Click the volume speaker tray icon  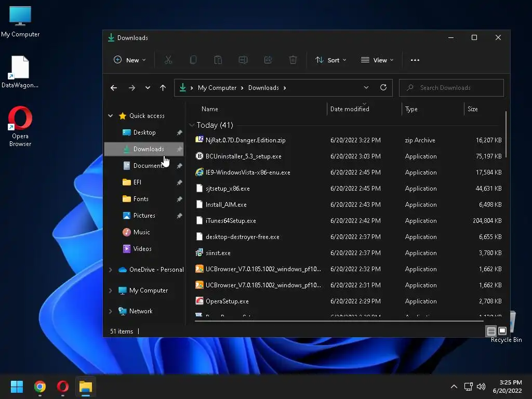[481, 387]
